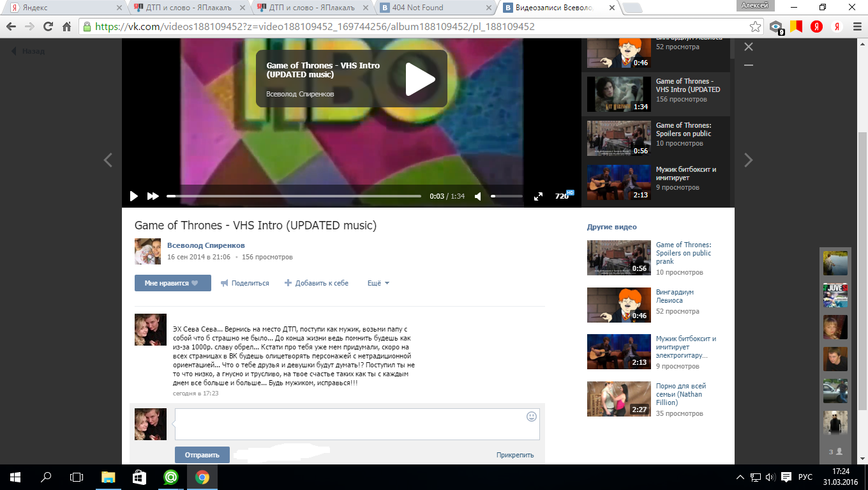Adjust the video player volume slider
Viewport: 868px width, 490px height.
[x=507, y=196]
